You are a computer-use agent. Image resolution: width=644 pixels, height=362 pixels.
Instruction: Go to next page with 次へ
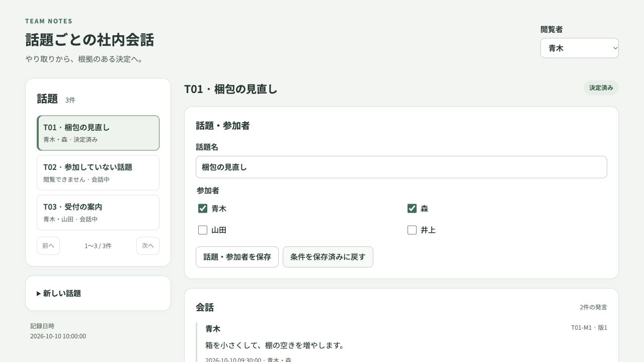(x=148, y=246)
